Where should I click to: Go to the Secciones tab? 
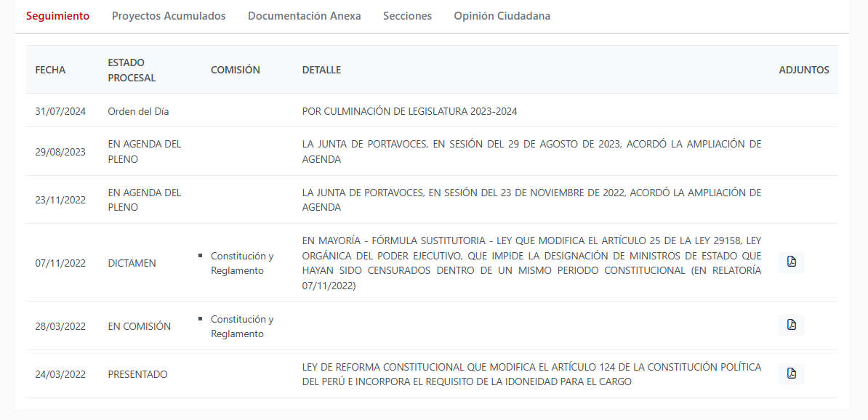pos(407,16)
